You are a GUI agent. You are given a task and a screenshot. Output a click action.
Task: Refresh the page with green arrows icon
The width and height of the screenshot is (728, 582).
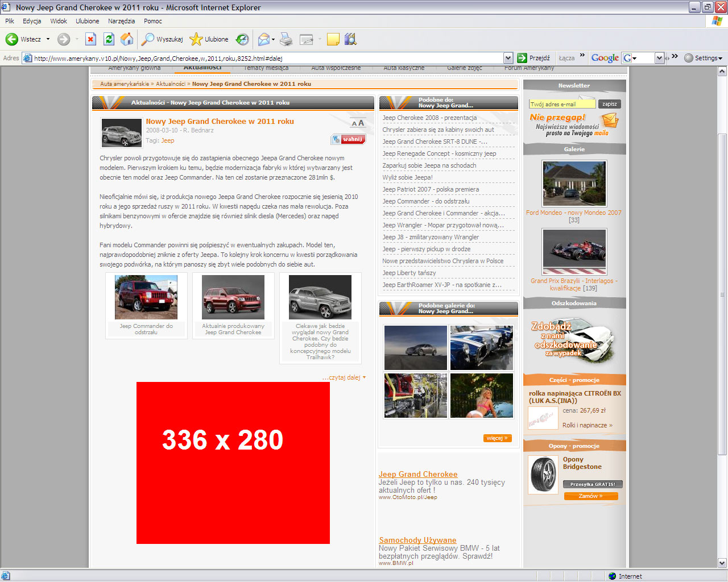click(x=109, y=39)
